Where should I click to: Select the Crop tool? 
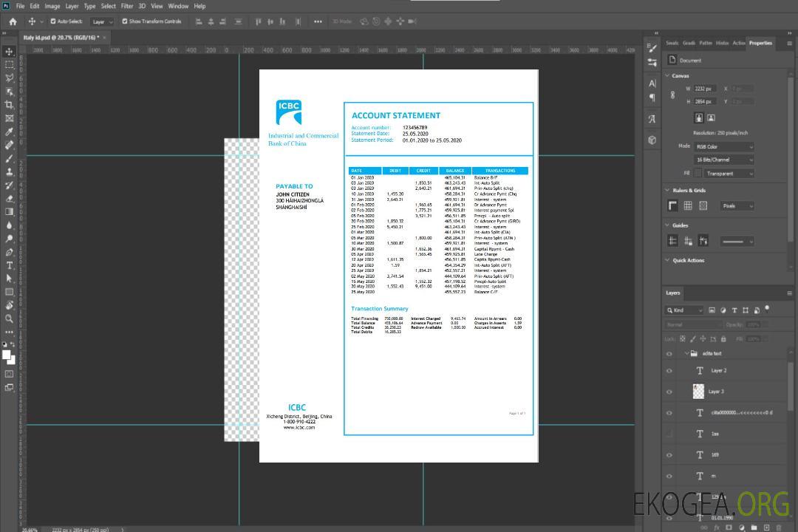point(9,105)
